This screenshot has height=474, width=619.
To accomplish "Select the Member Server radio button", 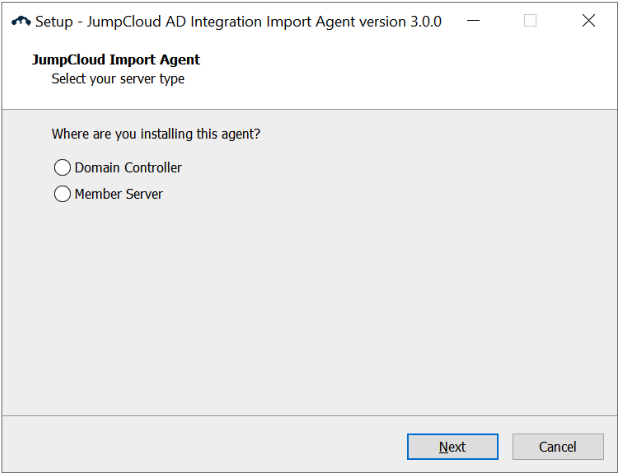I will coord(63,194).
